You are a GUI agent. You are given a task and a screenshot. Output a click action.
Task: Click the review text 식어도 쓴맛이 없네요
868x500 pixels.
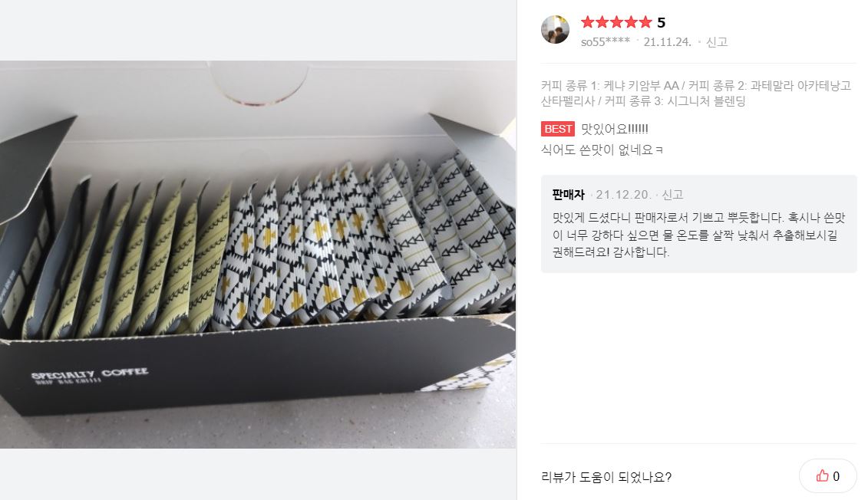(602, 150)
